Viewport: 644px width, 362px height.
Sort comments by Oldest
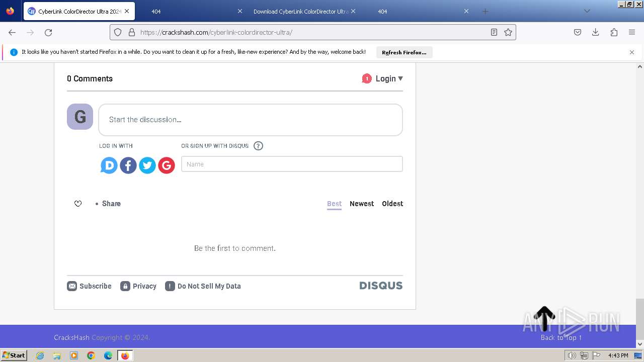[392, 204]
